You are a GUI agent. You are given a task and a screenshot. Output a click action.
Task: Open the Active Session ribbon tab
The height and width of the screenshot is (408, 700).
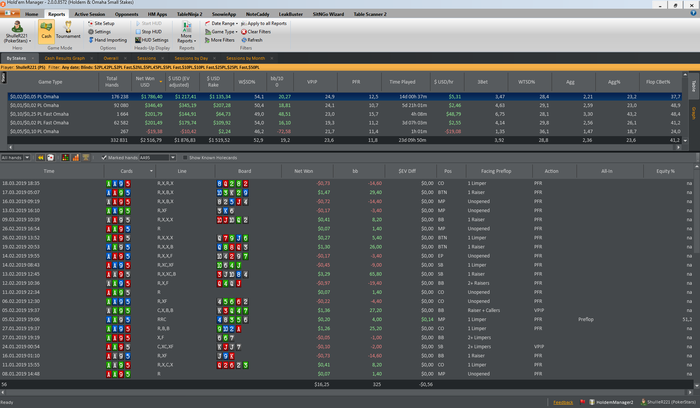pyautogui.click(x=90, y=14)
